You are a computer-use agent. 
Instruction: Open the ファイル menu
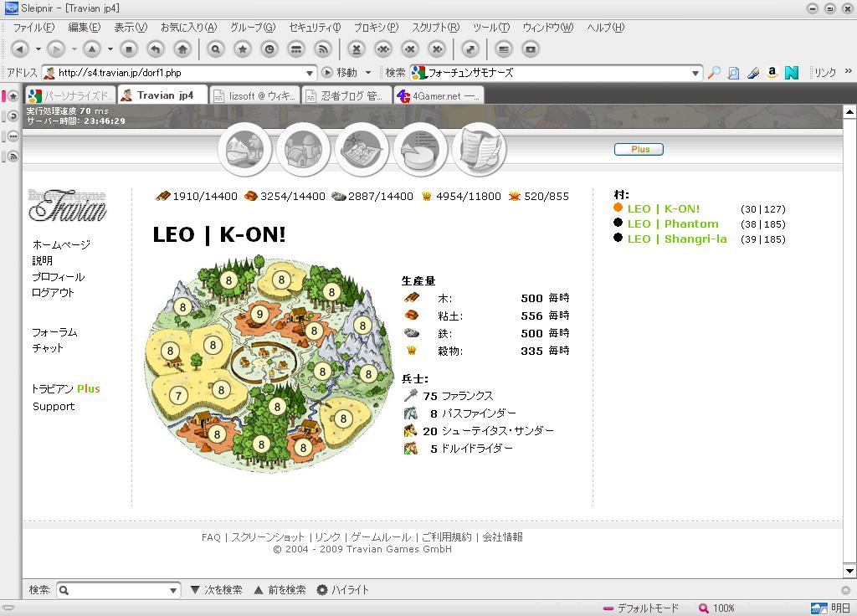33,28
